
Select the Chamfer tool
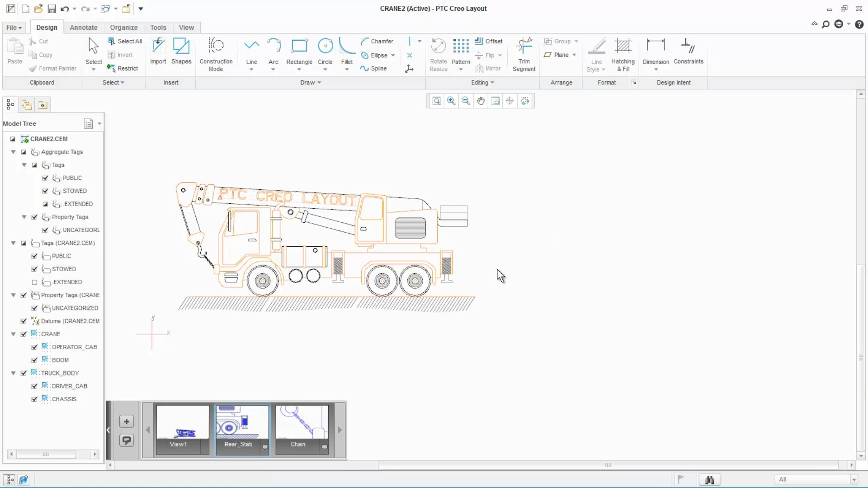[x=377, y=41]
